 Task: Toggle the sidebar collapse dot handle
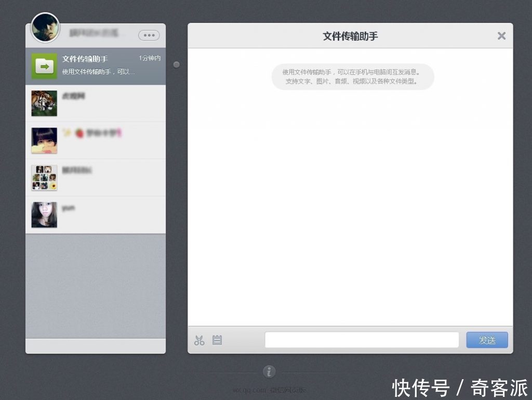176,64
